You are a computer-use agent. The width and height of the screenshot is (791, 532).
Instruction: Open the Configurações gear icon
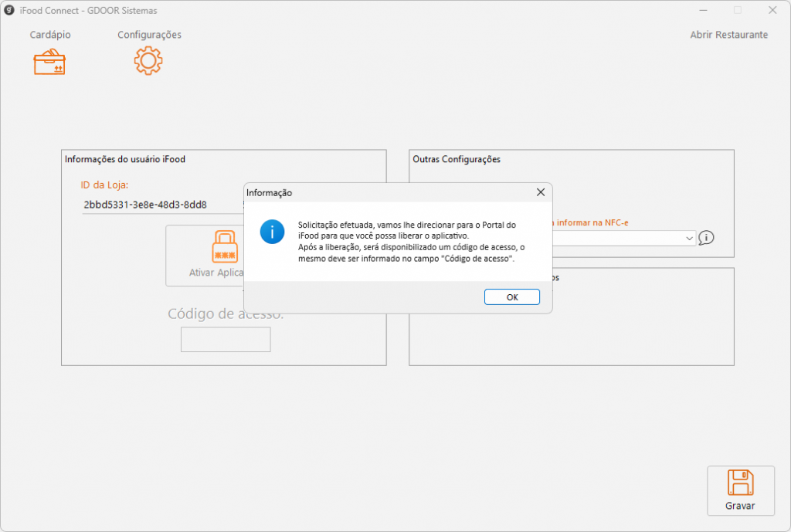pyautogui.click(x=148, y=61)
